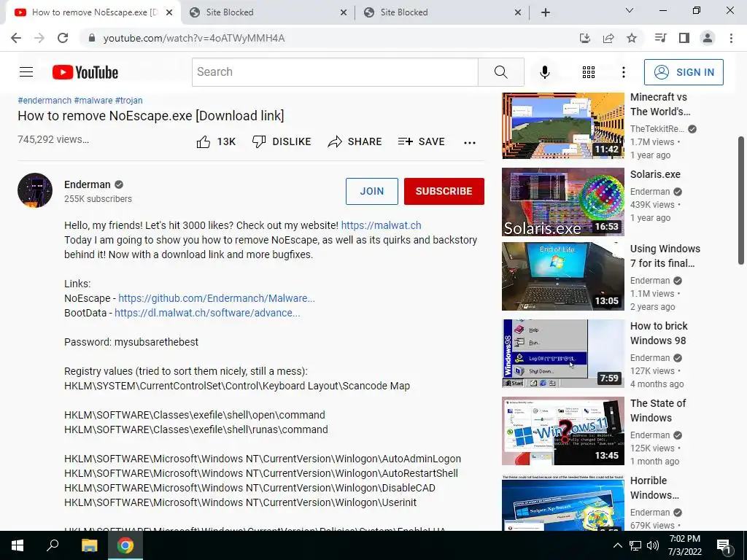Open The State of Windows thumbnail
747x560 pixels.
pos(562,430)
